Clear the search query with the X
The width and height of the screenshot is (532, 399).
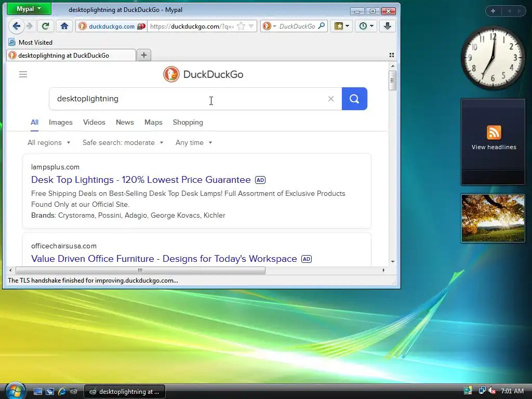[x=331, y=99]
